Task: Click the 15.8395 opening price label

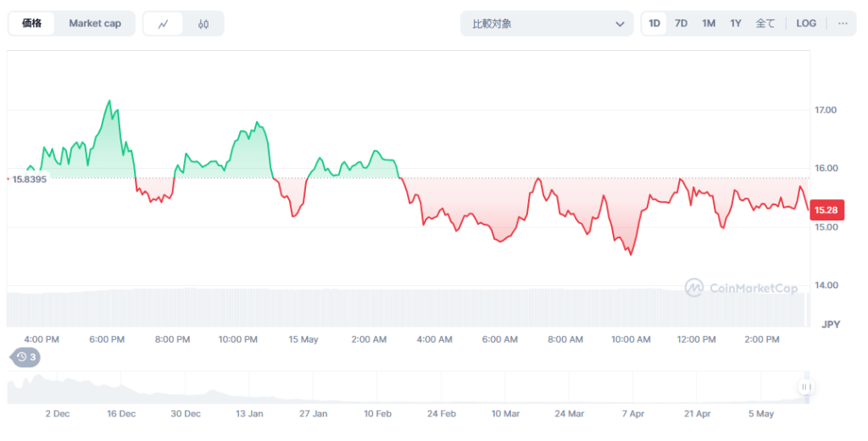Action: click(x=29, y=179)
